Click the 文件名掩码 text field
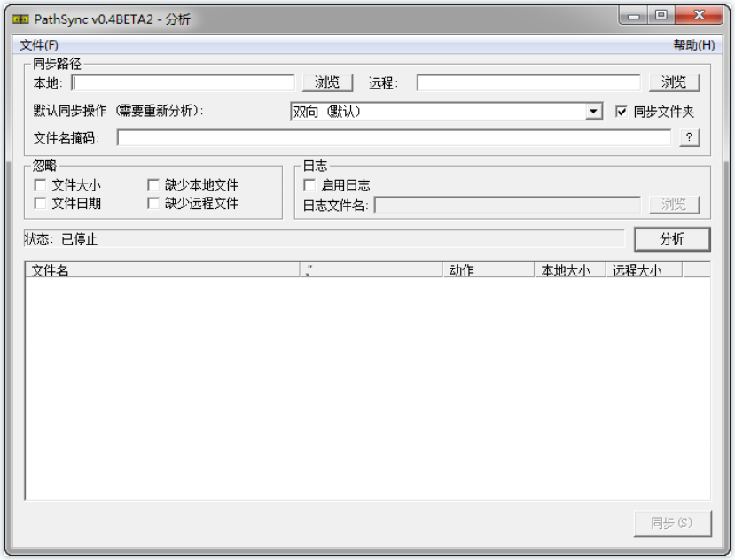Image resolution: width=735 pixels, height=560 pixels. (394, 137)
